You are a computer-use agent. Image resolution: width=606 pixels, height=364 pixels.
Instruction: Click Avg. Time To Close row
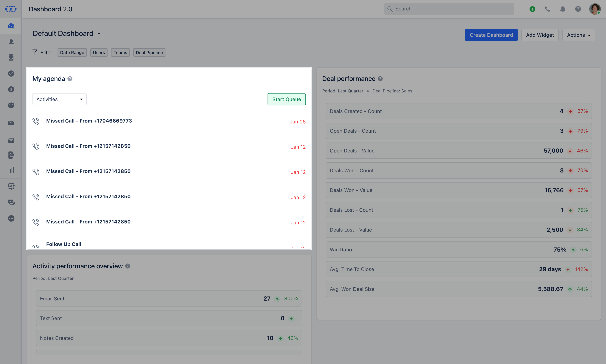coord(459,269)
